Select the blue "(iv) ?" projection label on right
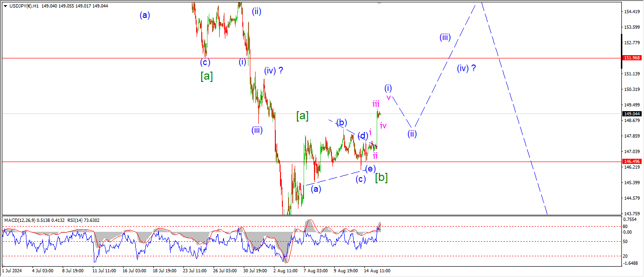This screenshot has width=644, height=277. point(466,68)
